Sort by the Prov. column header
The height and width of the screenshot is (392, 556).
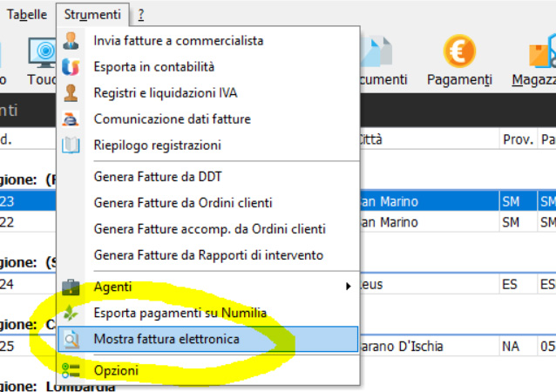coord(518,139)
